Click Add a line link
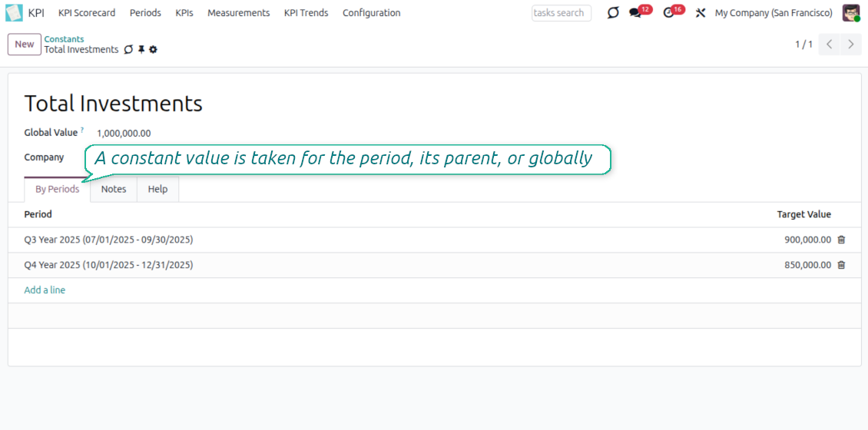The image size is (868, 430). [x=45, y=290]
